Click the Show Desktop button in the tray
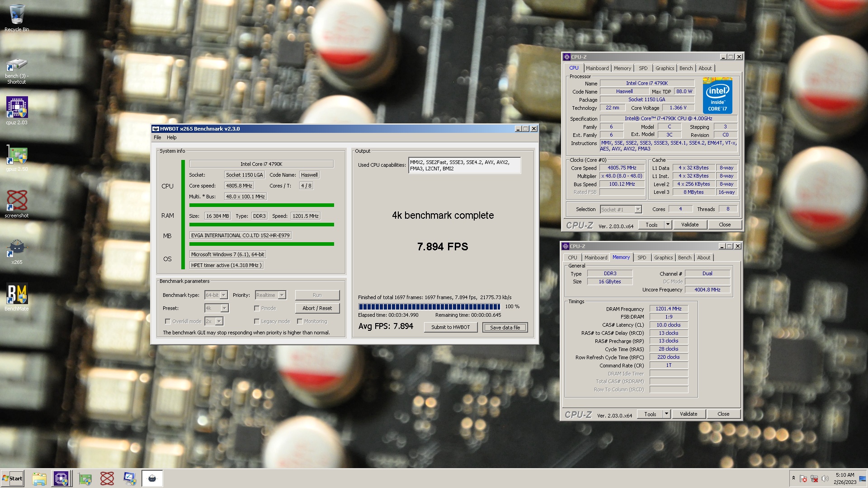868x488 pixels. [x=863, y=479]
